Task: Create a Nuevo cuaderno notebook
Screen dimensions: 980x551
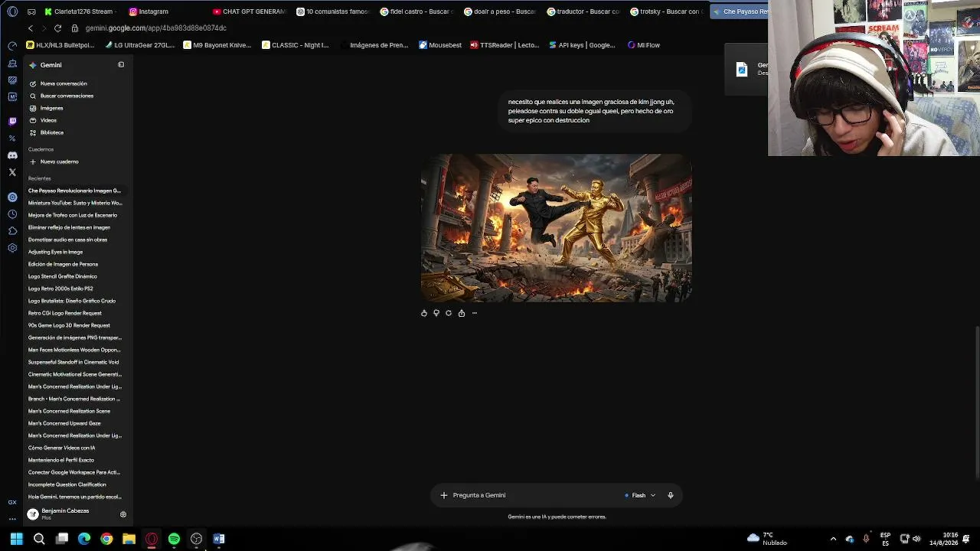Action: click(x=59, y=161)
